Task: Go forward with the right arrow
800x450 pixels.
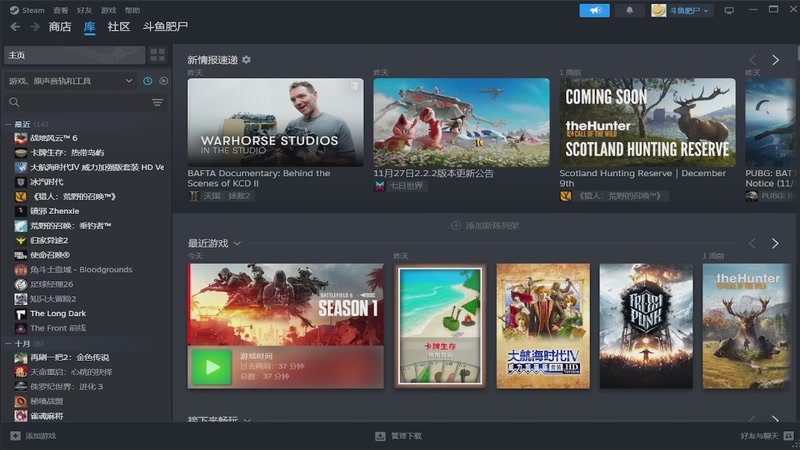Action: coord(35,27)
